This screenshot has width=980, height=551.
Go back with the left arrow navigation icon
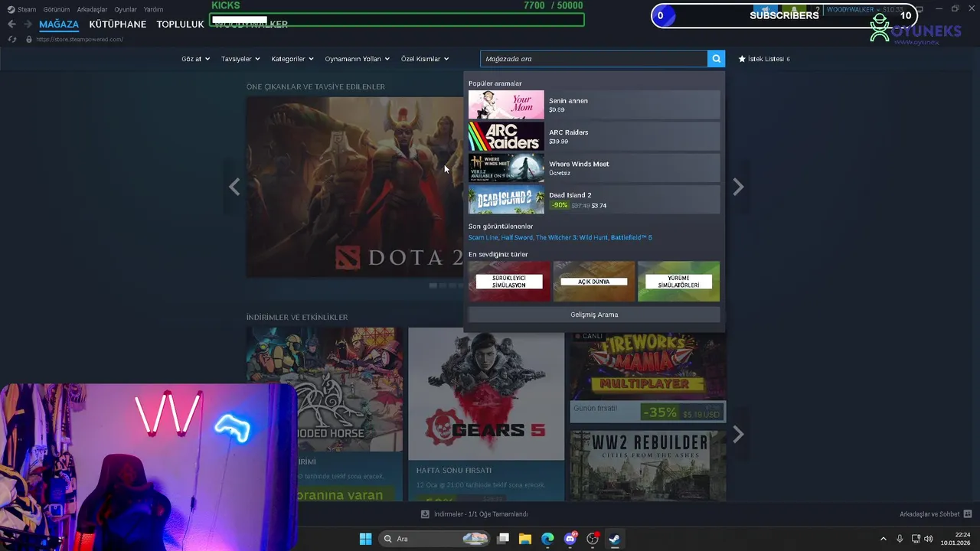11,24
